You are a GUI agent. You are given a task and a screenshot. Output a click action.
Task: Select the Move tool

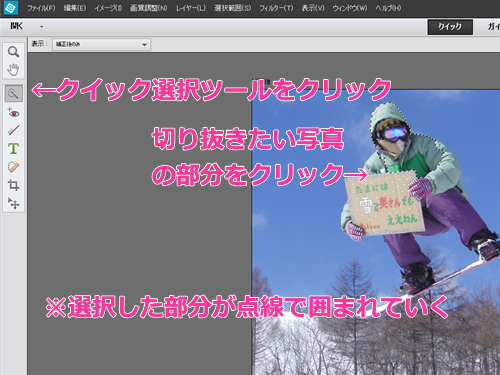13,203
